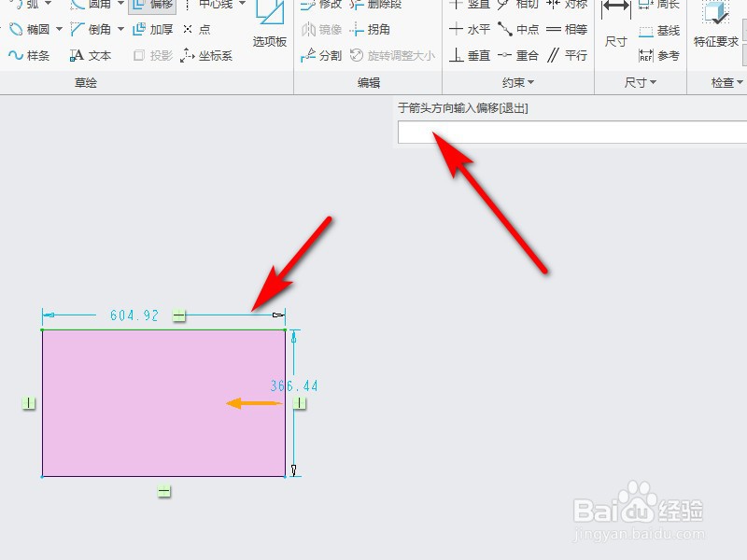The image size is (747, 560).
Task: Select the 604.92 width dimension
Action: (134, 315)
